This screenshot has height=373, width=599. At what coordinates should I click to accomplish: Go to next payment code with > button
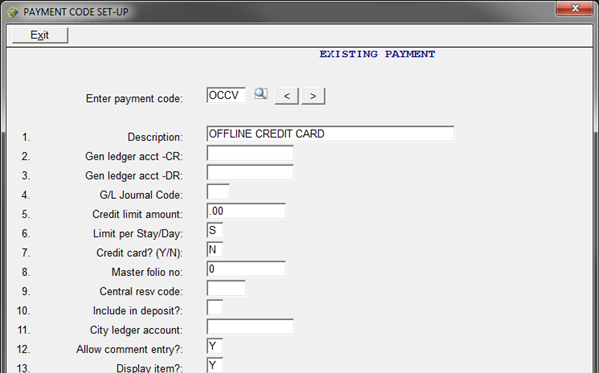tap(313, 96)
